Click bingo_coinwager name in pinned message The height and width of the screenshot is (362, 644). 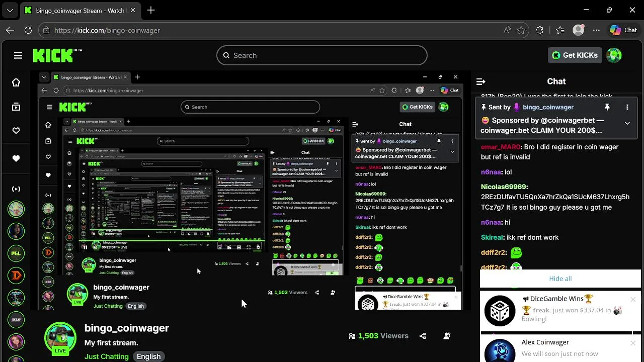click(x=548, y=107)
